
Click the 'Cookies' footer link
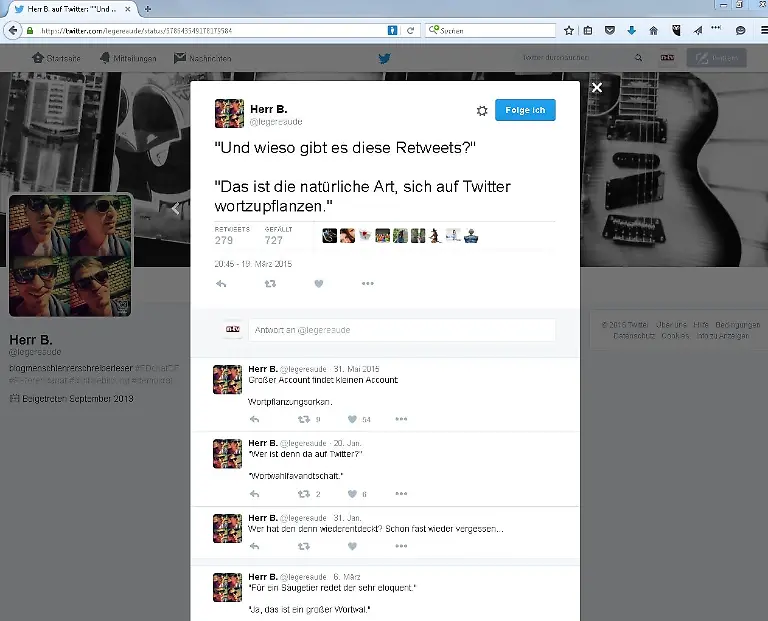click(675, 336)
